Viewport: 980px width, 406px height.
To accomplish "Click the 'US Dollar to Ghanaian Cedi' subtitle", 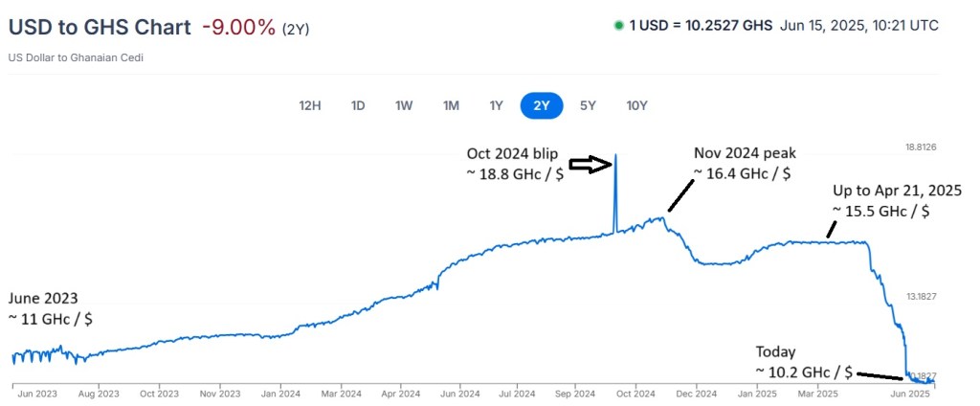I will click(x=76, y=57).
